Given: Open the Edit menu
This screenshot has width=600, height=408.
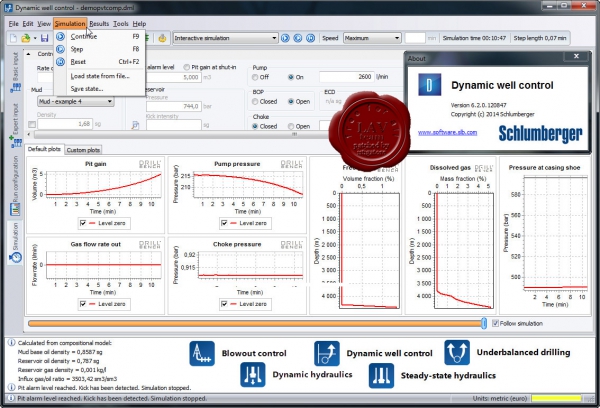Looking at the screenshot, I should pyautogui.click(x=28, y=24).
